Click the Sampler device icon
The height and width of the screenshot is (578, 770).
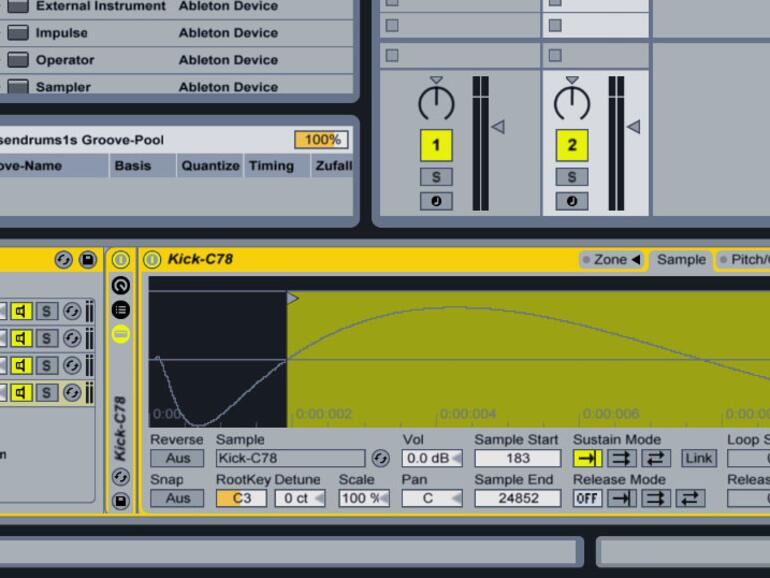click(18, 86)
